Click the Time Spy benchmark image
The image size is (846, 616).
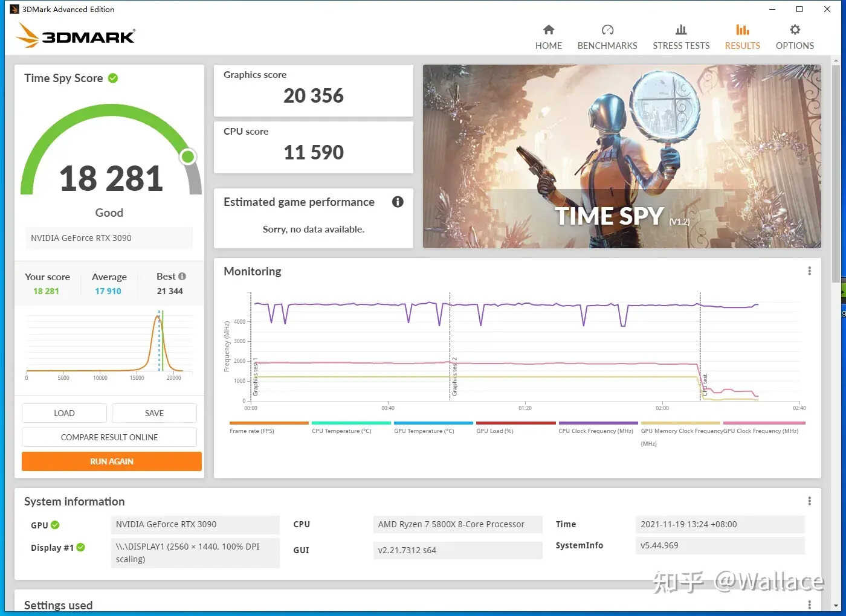click(x=622, y=156)
